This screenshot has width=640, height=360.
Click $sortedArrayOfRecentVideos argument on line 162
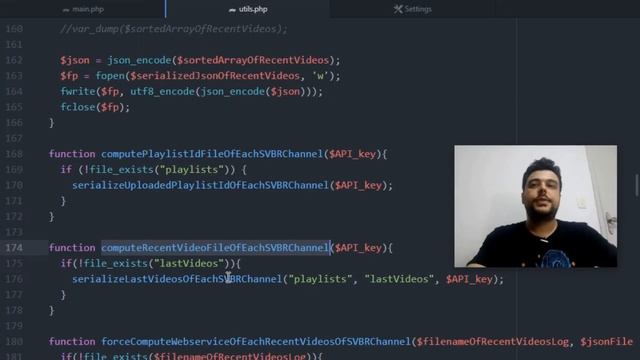[x=253, y=60]
